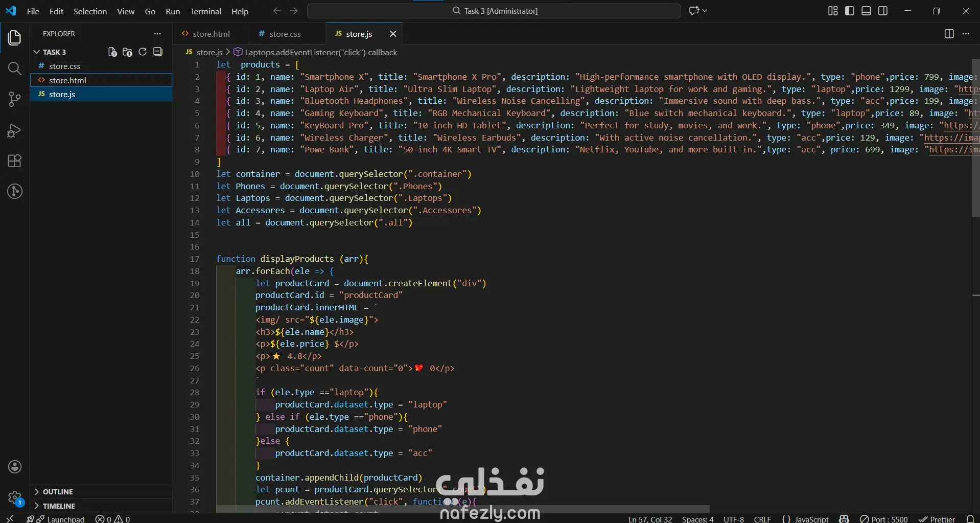The width and height of the screenshot is (980, 523).
Task: Open the Accounts menu icon
Action: click(15, 466)
